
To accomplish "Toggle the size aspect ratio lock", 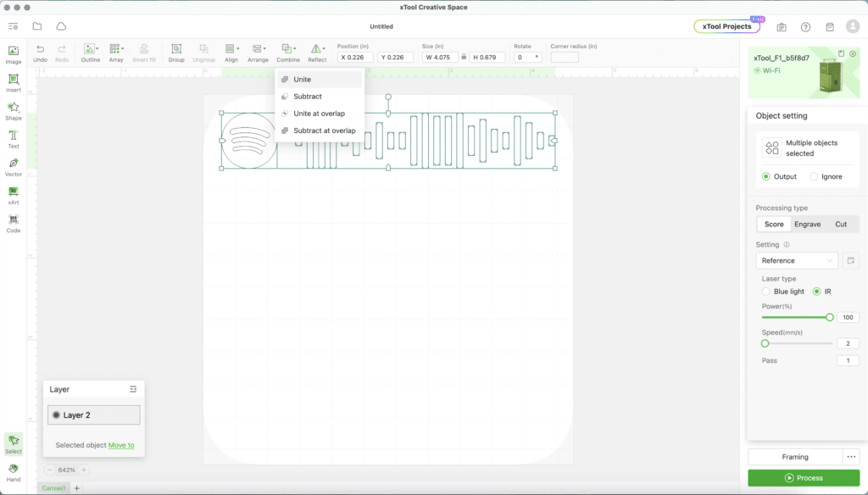I will tap(464, 57).
